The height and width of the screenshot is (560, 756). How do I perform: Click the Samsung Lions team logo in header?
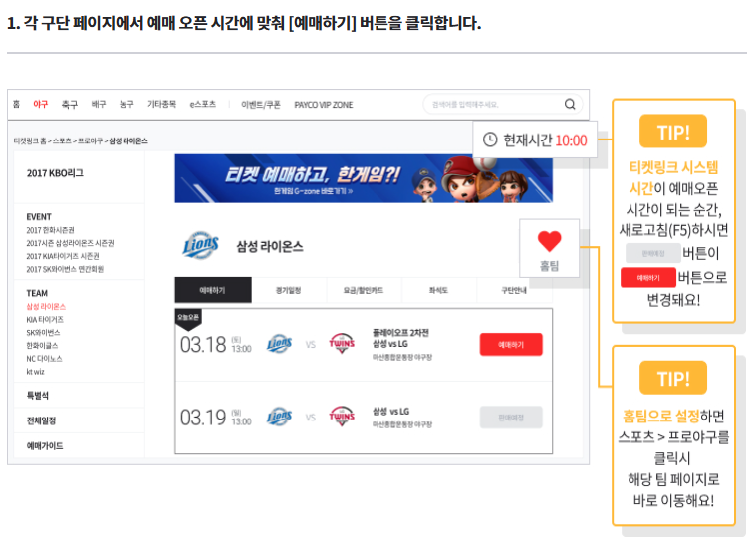[x=200, y=245]
